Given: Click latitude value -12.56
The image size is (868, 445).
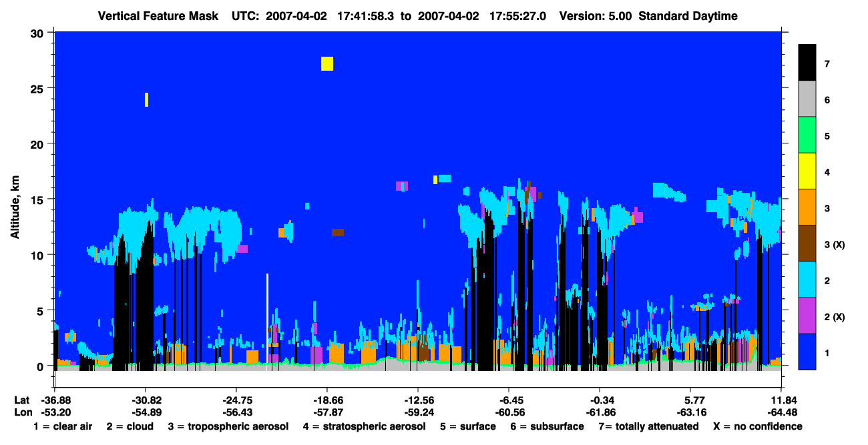Looking at the screenshot, I should [418, 400].
